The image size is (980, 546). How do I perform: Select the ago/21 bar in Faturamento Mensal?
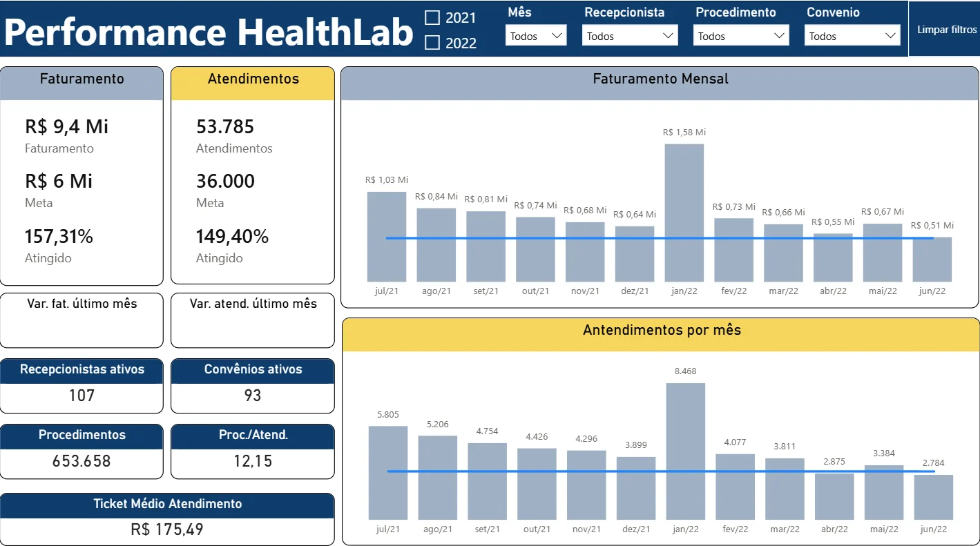pyautogui.click(x=436, y=245)
